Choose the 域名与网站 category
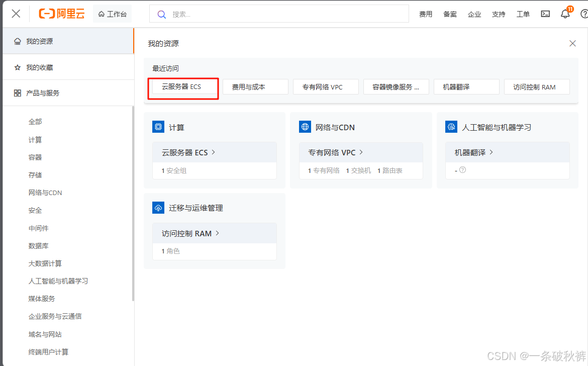588x366 pixels. click(45, 334)
